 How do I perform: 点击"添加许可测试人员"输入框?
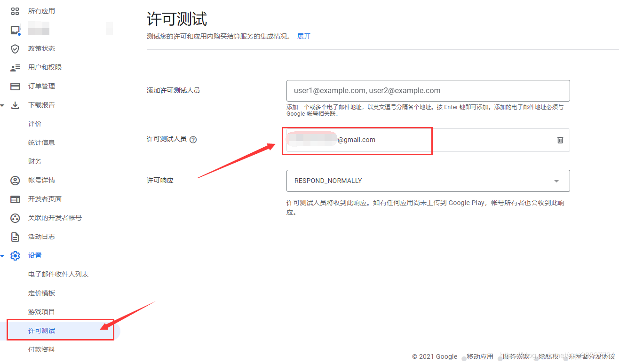click(428, 90)
